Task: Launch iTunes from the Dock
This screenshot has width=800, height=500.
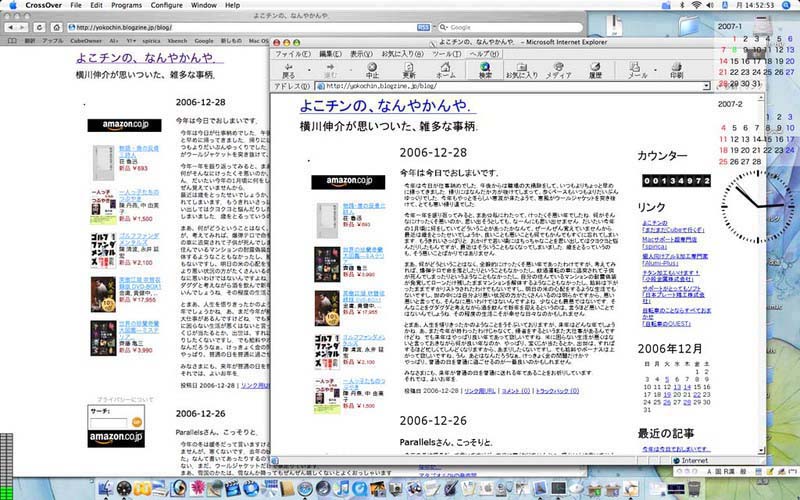Action: pos(341,489)
